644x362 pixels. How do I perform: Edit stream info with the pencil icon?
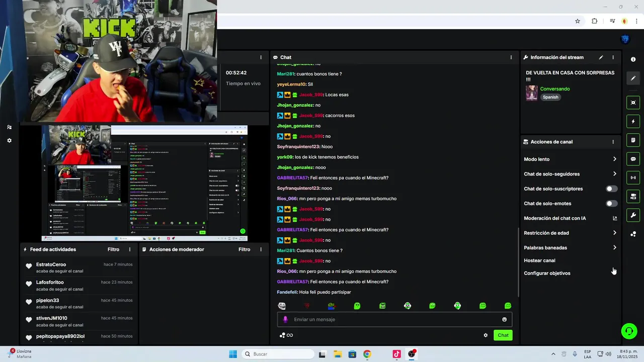click(601, 57)
